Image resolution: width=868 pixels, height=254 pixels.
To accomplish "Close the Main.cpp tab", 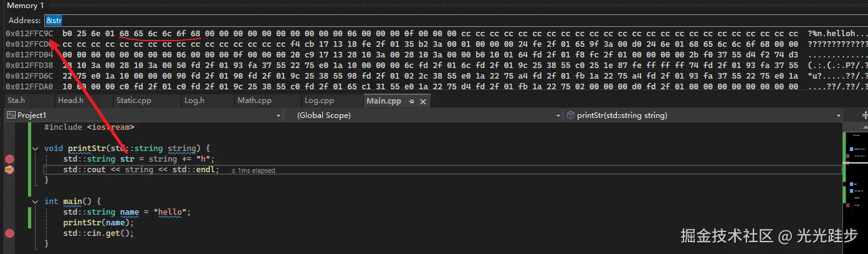I will tap(422, 101).
